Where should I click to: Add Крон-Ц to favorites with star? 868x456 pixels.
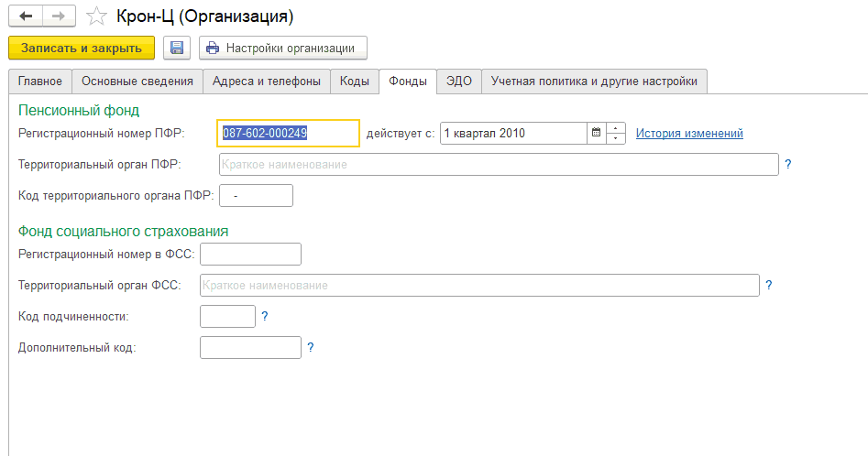point(96,16)
